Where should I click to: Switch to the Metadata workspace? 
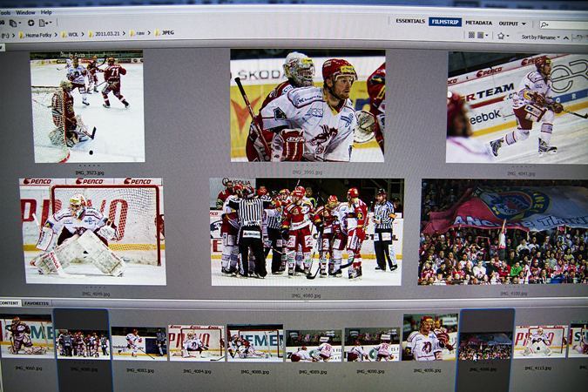(478, 23)
